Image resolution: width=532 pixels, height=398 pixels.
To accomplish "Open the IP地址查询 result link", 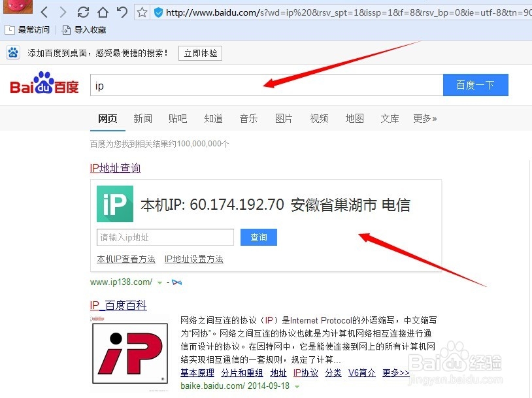I will coord(115,168).
